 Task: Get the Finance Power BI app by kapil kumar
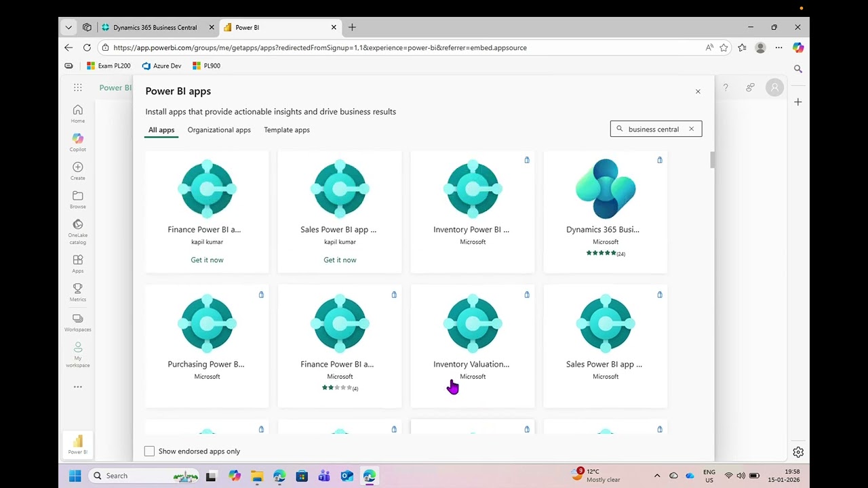(x=207, y=260)
